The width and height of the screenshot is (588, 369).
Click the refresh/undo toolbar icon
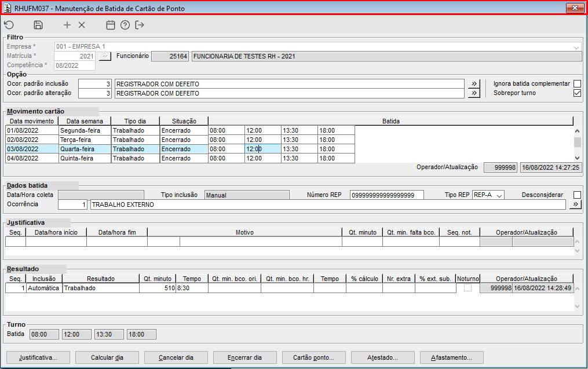pos(9,25)
